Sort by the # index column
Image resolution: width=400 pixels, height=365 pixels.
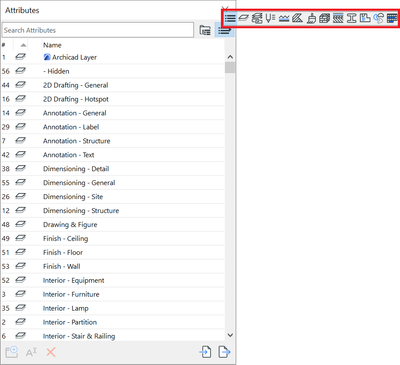(x=4, y=45)
